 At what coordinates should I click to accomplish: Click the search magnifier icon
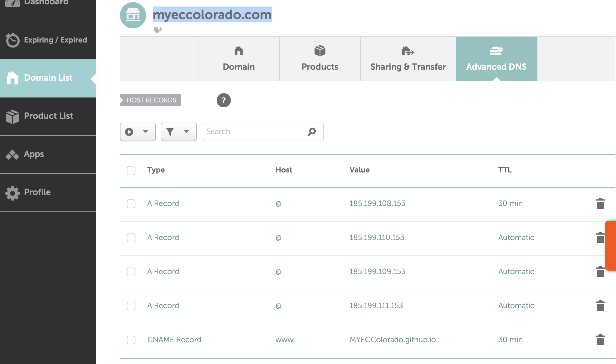coord(312,132)
